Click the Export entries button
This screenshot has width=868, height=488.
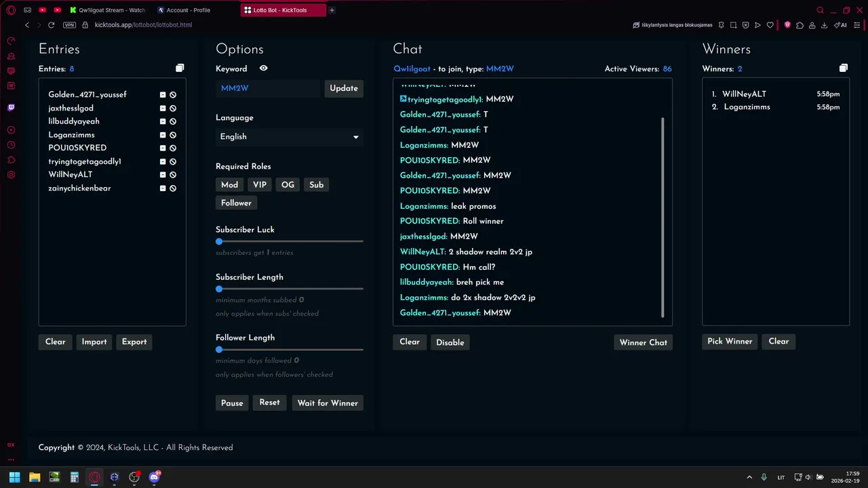point(134,342)
